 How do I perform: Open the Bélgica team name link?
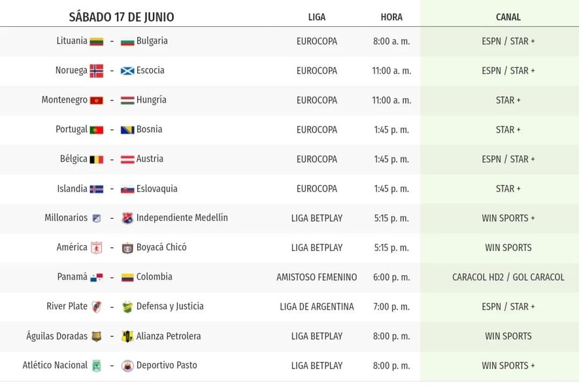(73, 159)
